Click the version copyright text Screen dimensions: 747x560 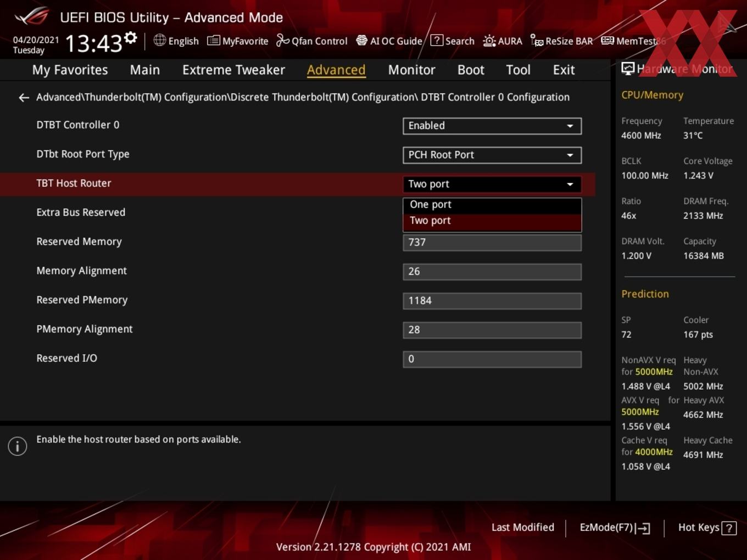pos(374,547)
